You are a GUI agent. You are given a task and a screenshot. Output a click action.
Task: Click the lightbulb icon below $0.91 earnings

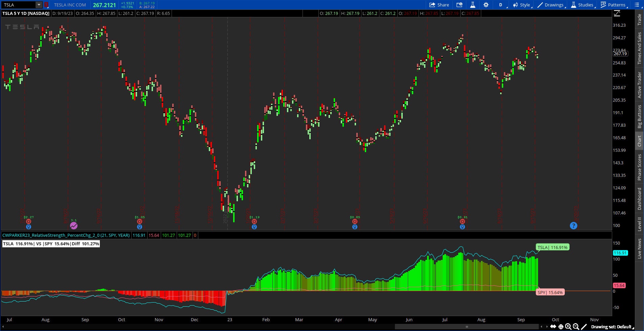click(x=462, y=227)
